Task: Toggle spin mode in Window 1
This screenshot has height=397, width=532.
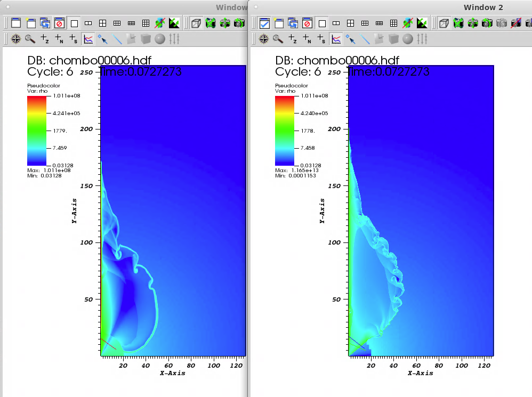Action: 160,23
